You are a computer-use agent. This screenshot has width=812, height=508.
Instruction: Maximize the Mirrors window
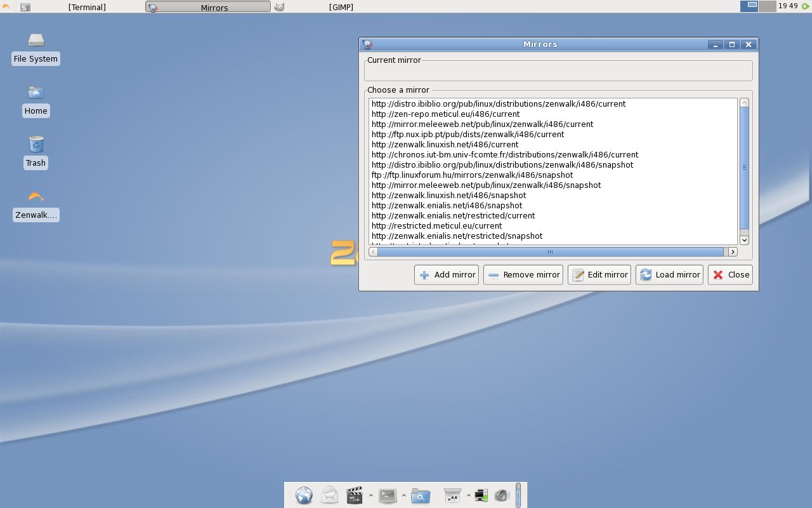point(732,44)
